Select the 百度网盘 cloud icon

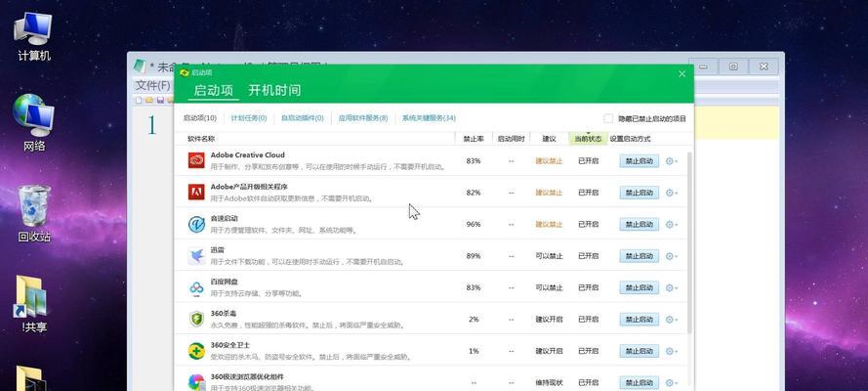pyautogui.click(x=196, y=287)
